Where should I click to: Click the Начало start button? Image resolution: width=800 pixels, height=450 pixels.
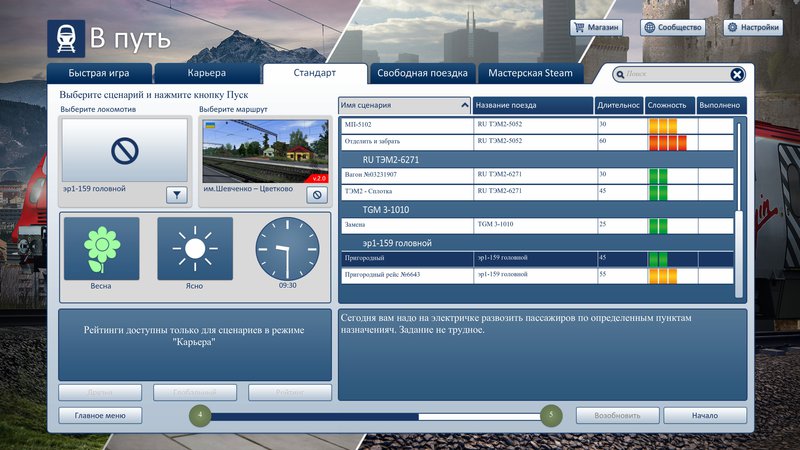click(x=705, y=415)
